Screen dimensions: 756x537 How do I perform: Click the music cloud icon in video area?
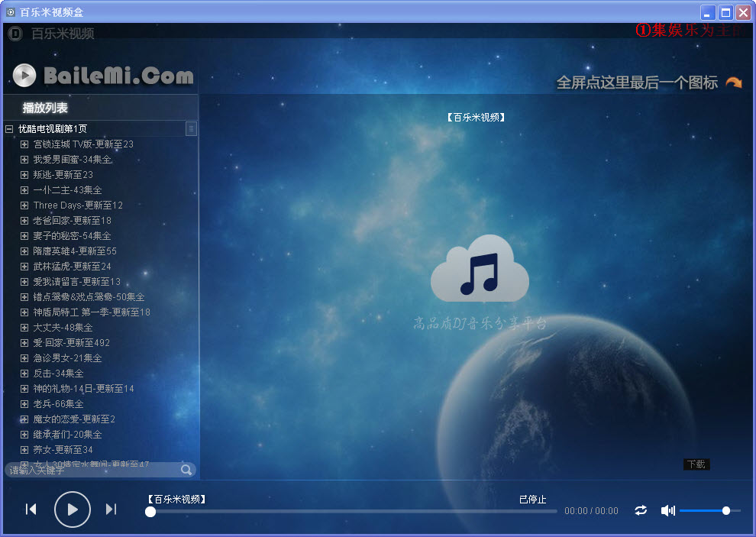(480, 269)
